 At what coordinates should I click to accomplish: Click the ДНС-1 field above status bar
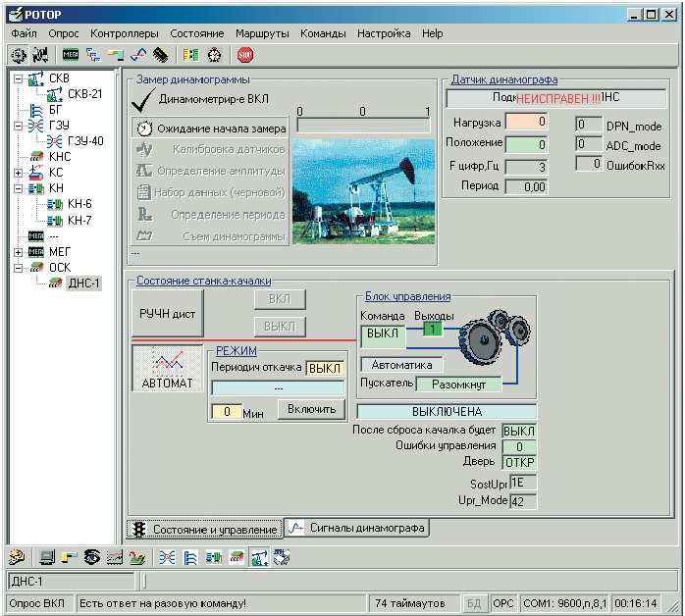(72, 582)
